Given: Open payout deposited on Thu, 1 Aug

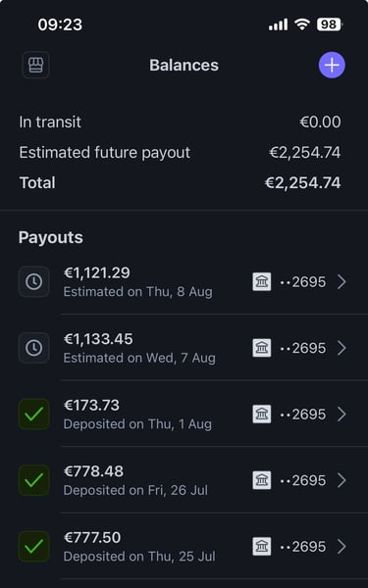Looking at the screenshot, I should 184,415.
